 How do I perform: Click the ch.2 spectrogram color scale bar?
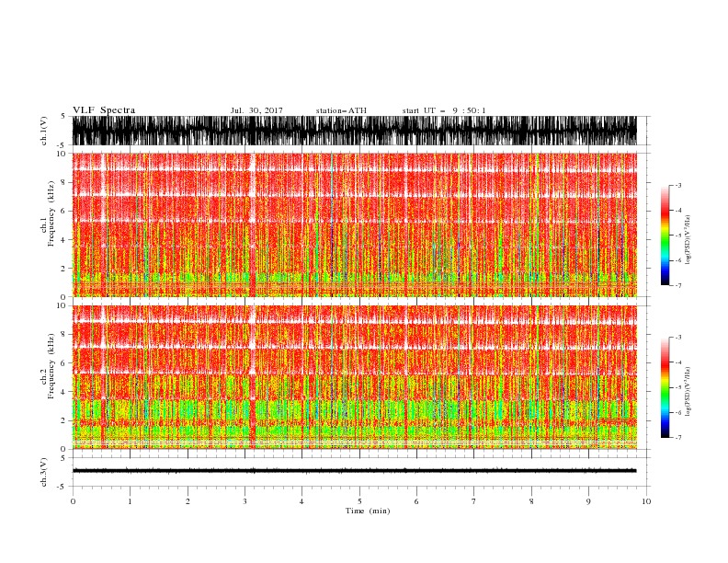coord(665,387)
